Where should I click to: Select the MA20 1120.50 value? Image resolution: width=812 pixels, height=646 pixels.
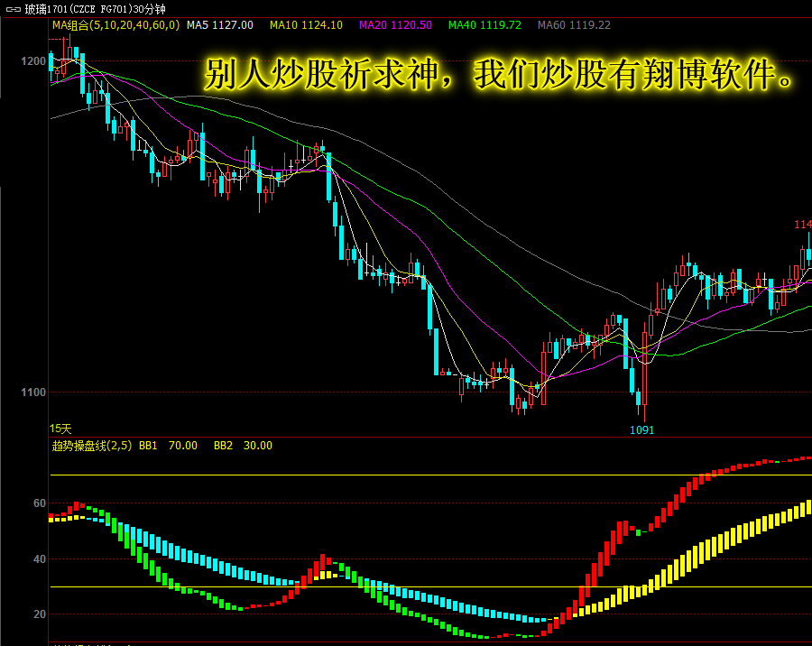(396, 25)
